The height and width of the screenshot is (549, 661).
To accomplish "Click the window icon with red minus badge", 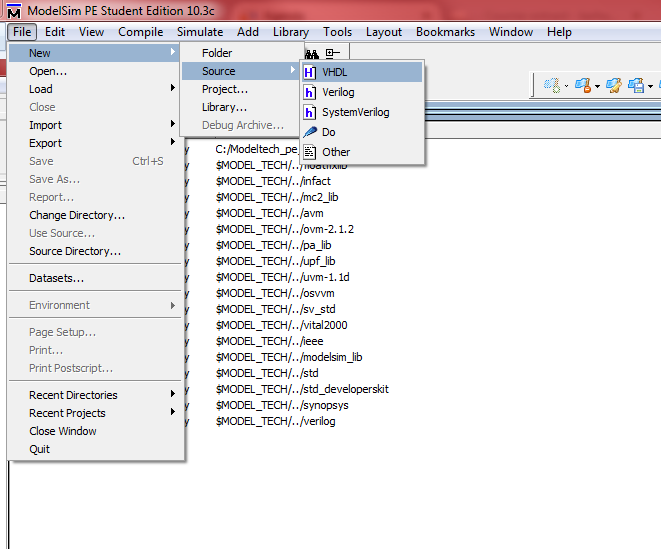I will (x=583, y=85).
